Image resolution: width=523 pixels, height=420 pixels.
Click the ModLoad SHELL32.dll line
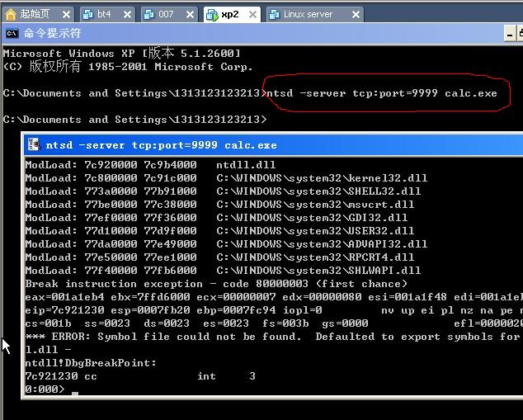tap(223, 191)
